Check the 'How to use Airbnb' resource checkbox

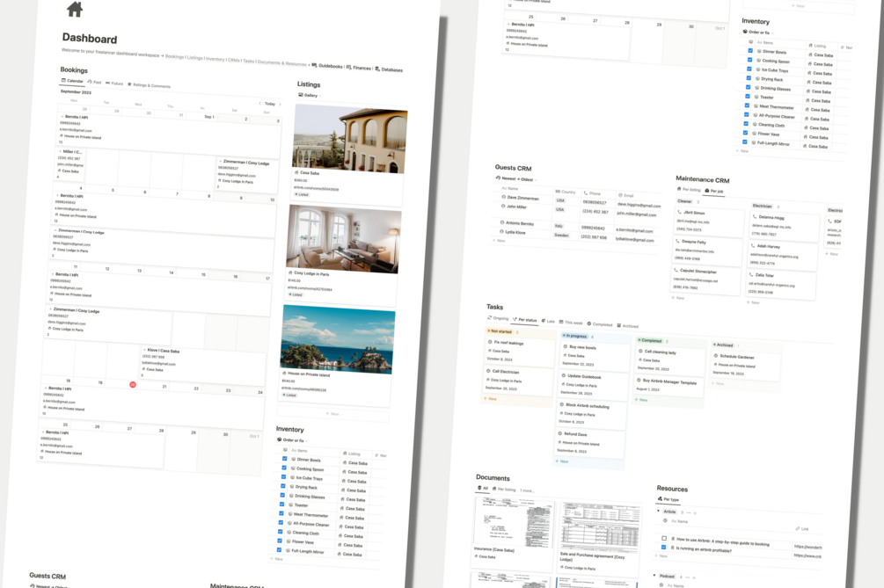664,538
